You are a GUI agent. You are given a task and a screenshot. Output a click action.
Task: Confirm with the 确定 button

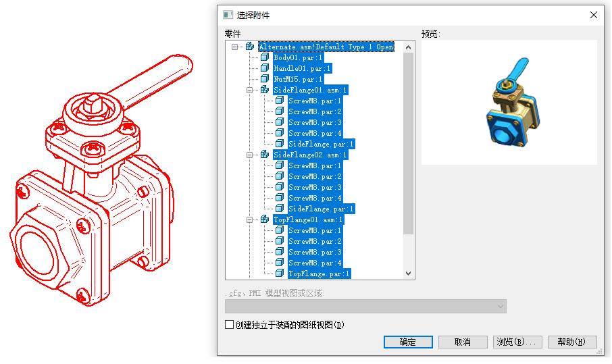[x=408, y=342]
